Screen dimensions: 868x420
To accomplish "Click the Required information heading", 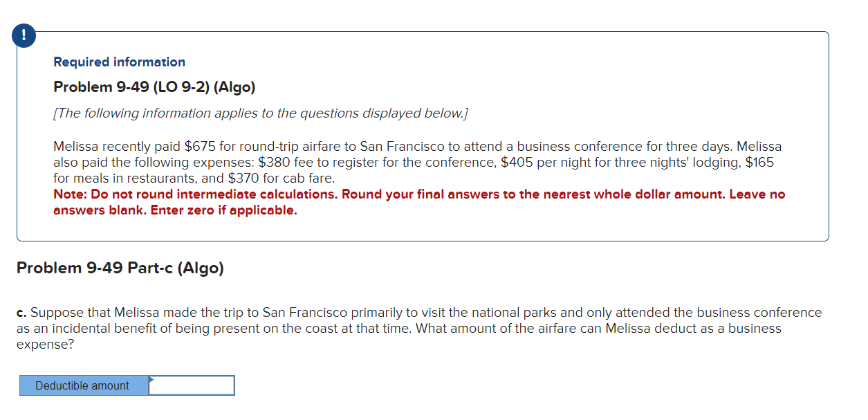I will 119,62.
